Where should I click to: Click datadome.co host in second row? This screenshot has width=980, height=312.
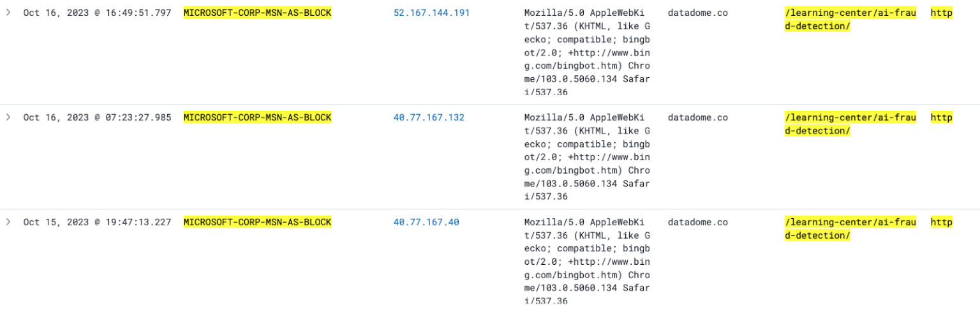(697, 117)
